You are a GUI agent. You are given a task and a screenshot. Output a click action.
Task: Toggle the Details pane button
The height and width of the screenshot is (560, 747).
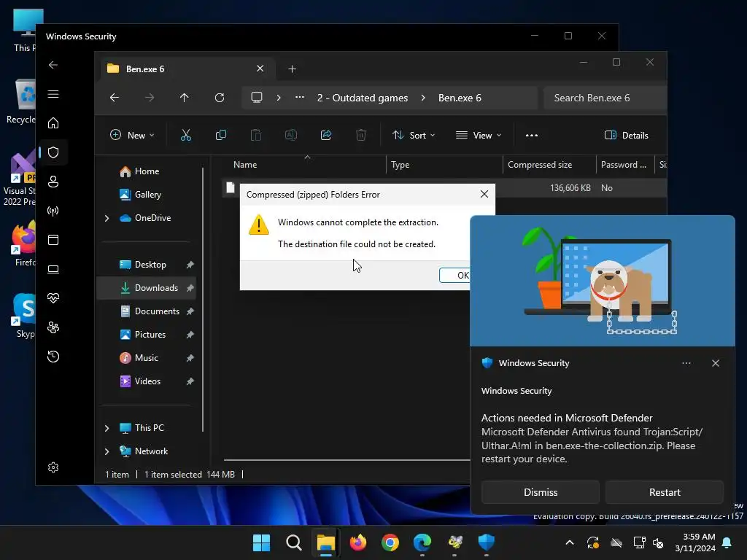[627, 135]
